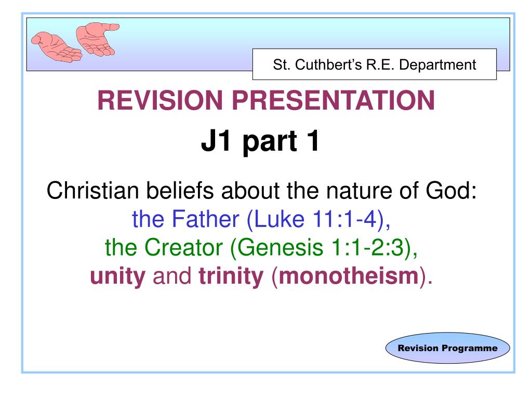Click the Father (Luke 11:1-4) line
This screenshot has height=399, width=532.
coord(261,219)
